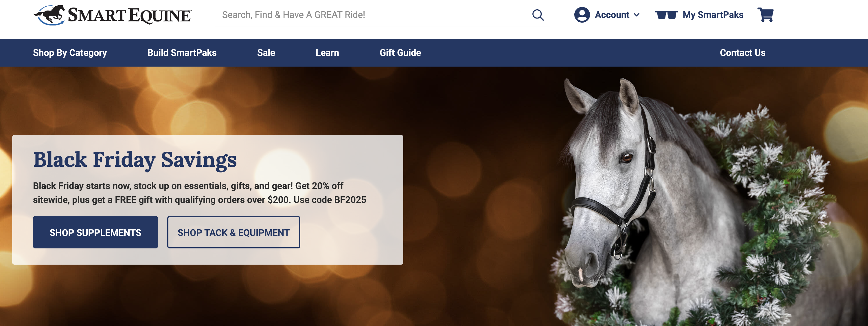The height and width of the screenshot is (326, 868).
Task: Click the SHOP SUPPLEMENTS button
Action: point(95,232)
